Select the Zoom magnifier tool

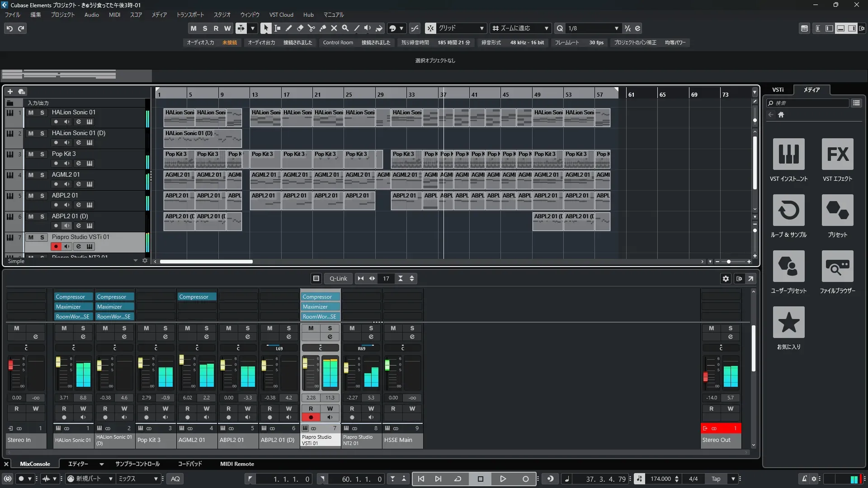pyautogui.click(x=345, y=28)
